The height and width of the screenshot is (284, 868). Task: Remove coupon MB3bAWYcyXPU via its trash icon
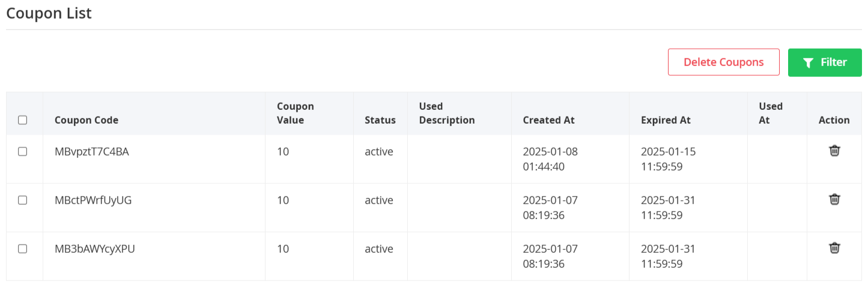point(834,248)
